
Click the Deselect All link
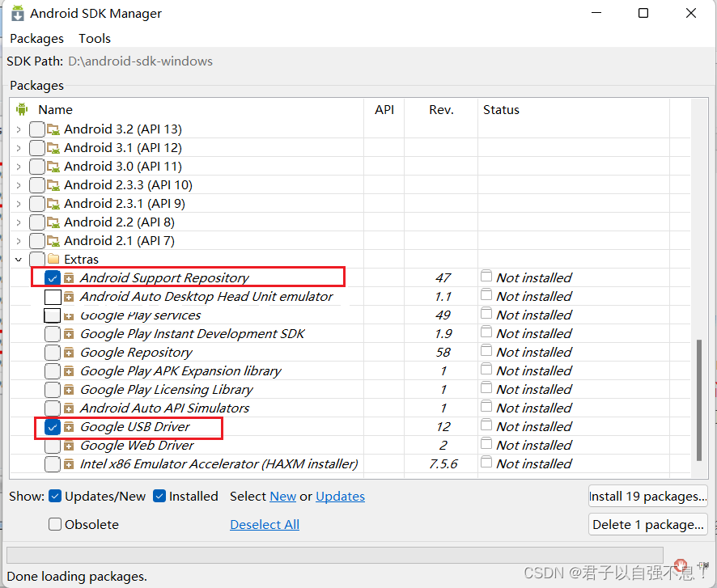(265, 524)
